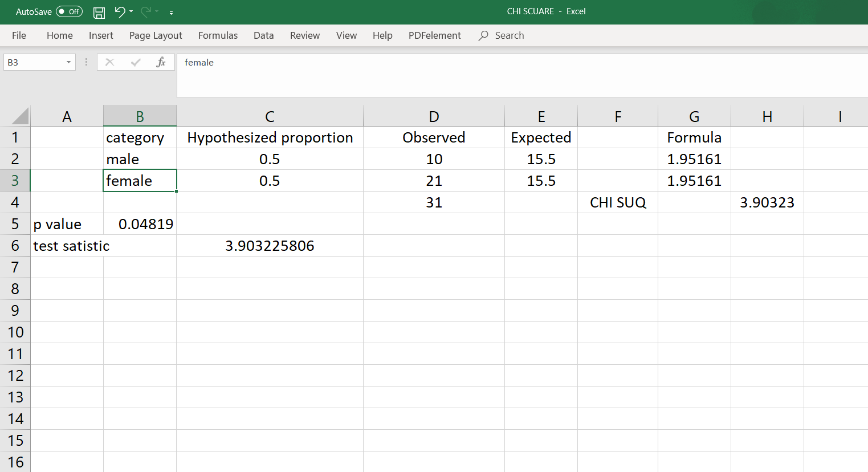Select column B header
The image size is (868, 472).
click(140, 116)
